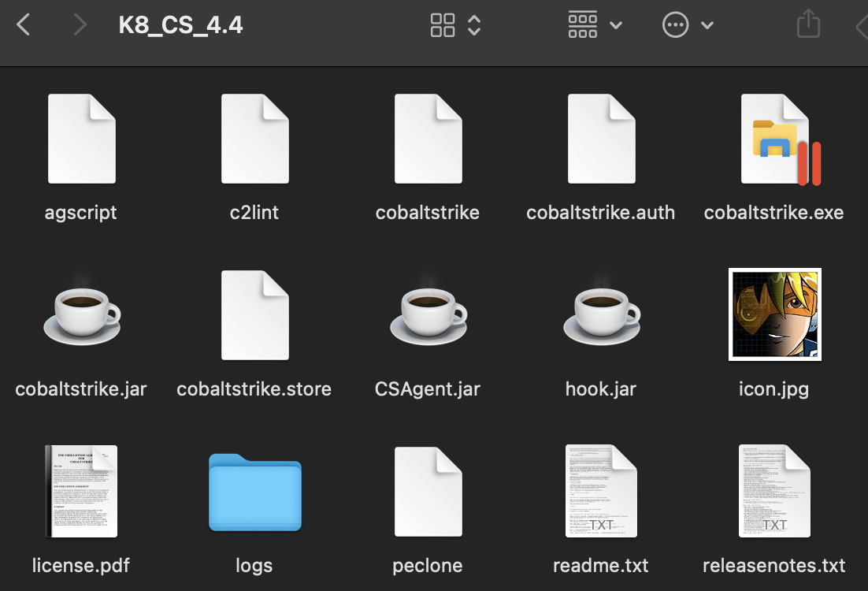Click the CSAgent.jar name label

pos(428,389)
